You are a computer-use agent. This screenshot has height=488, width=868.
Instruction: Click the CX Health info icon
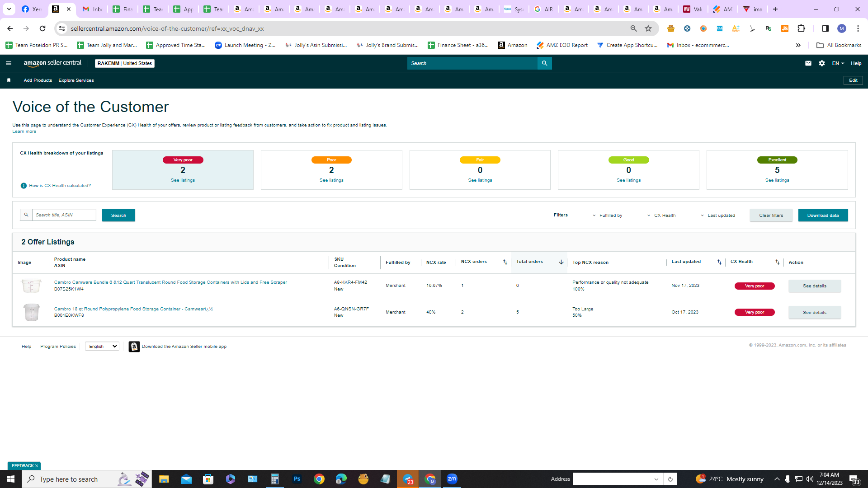24,186
